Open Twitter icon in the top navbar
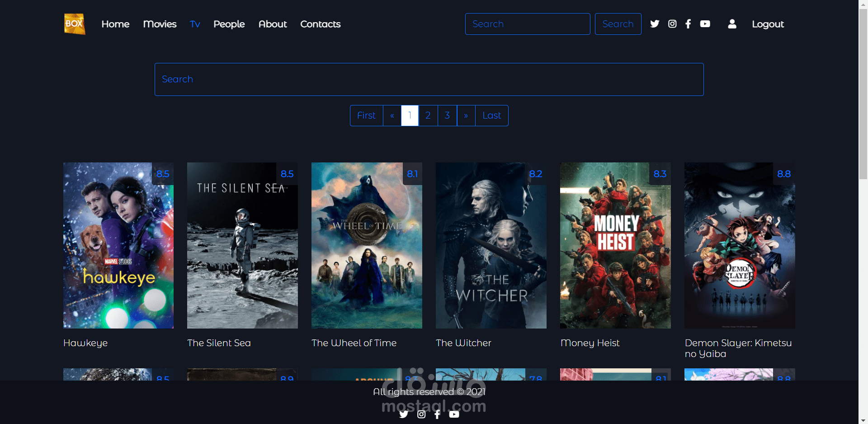868x424 pixels. (x=655, y=24)
